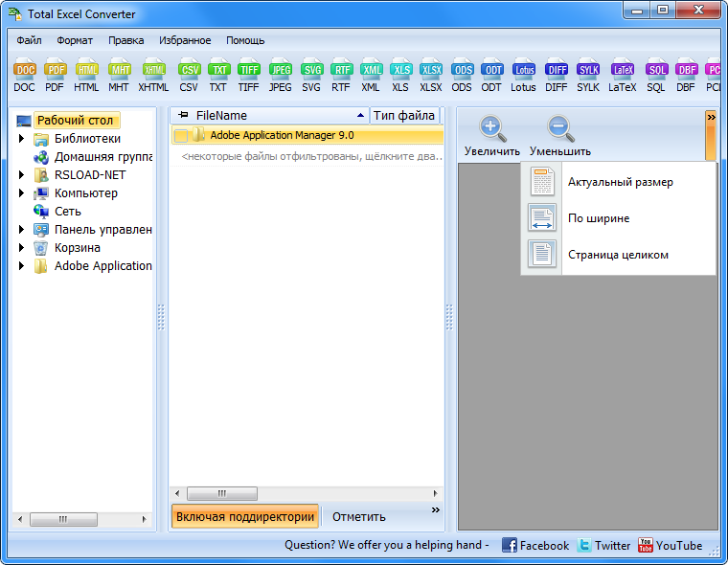Viewport: 728px width, 565px height.
Task: Select the Lotus conversion icon
Action: pyautogui.click(x=523, y=75)
